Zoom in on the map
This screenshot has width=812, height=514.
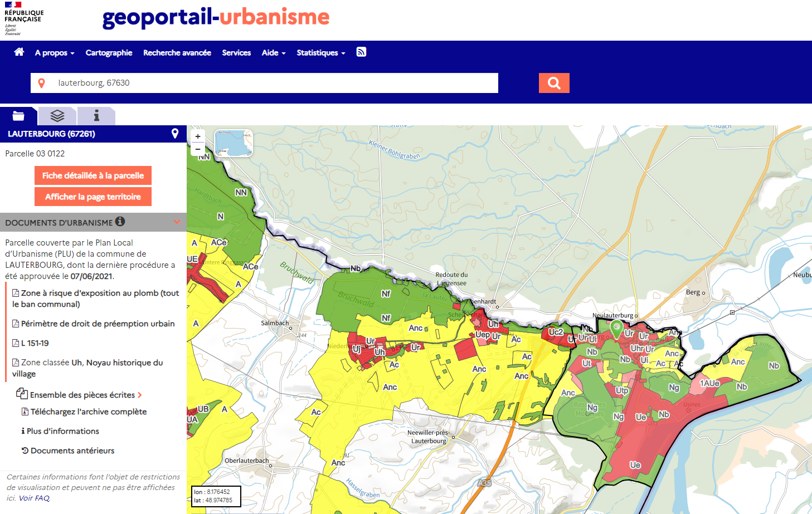(198, 136)
